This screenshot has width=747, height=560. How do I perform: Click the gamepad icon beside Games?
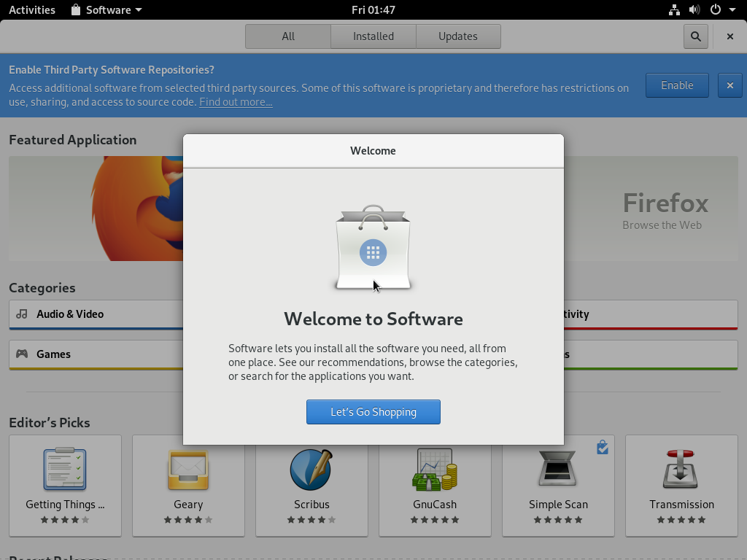click(x=21, y=354)
